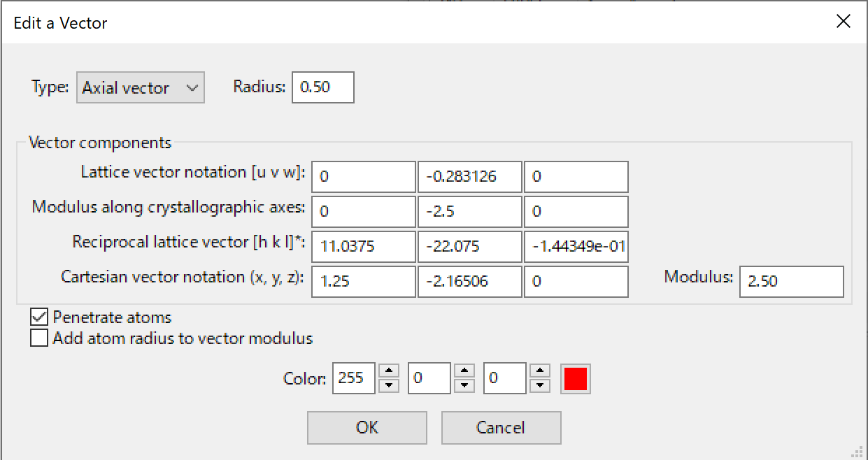Viewport: 868px width, 460px height.
Task: Increase the green color value with up arrow
Action: pos(463,371)
